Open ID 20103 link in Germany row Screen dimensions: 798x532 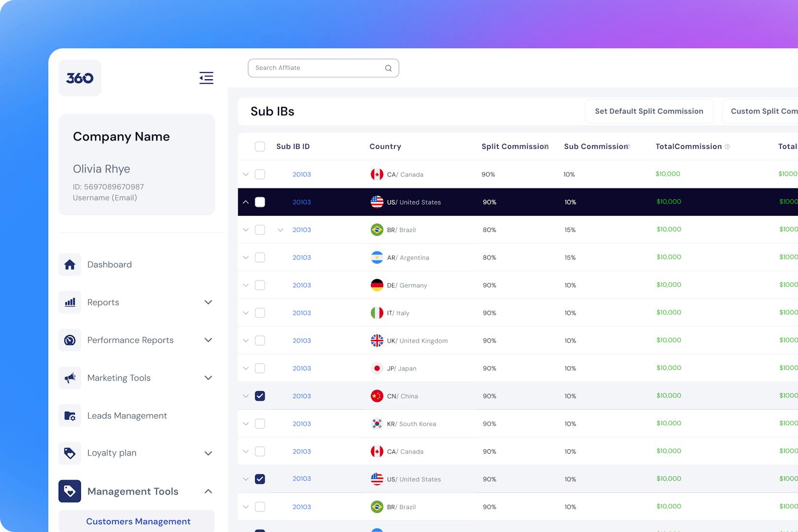tap(301, 285)
